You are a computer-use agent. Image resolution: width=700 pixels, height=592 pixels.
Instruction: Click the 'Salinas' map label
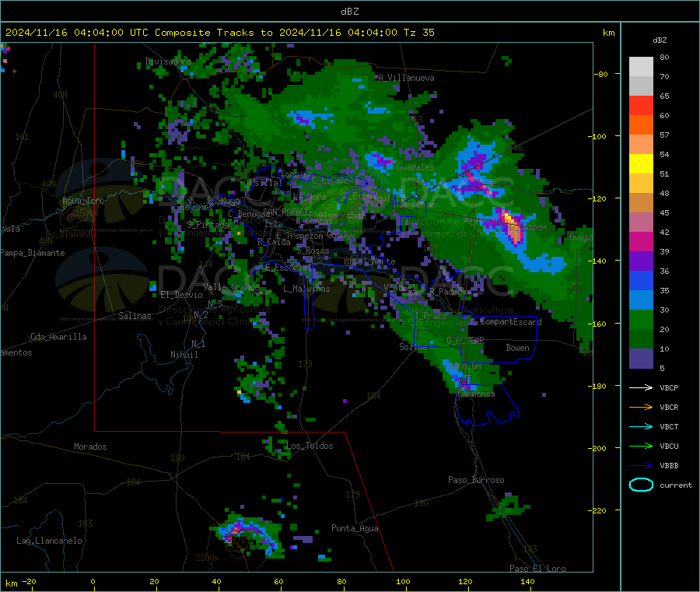[x=135, y=316]
